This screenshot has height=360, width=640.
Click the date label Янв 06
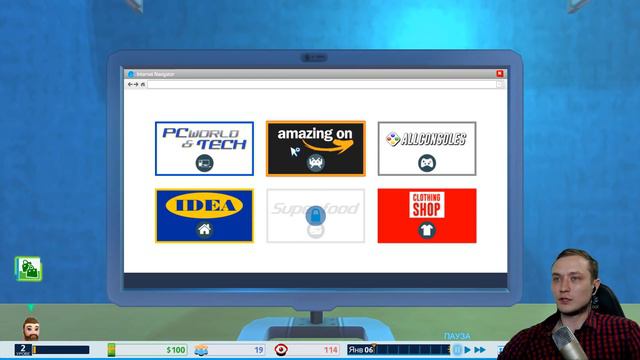coord(361,350)
